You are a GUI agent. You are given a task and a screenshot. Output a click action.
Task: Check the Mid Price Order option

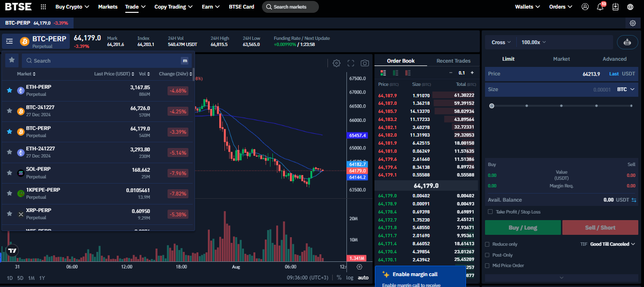tap(487, 266)
